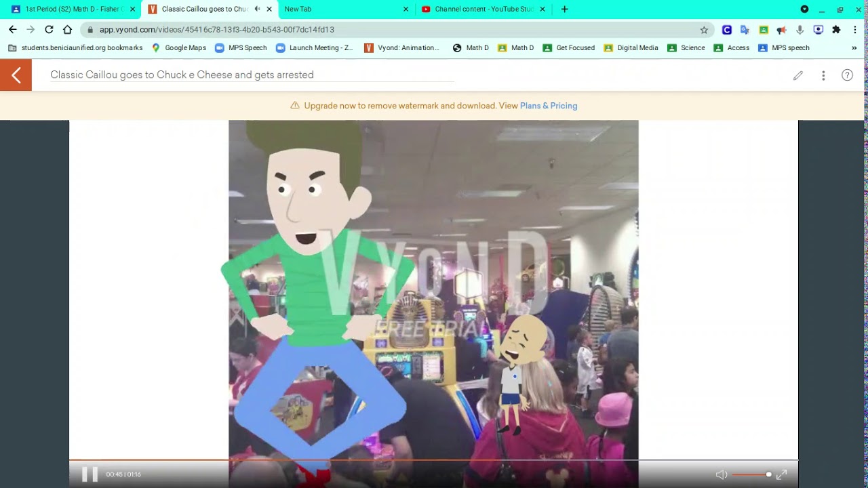
Task: Edit the video title with pencil icon
Action: coord(798,76)
